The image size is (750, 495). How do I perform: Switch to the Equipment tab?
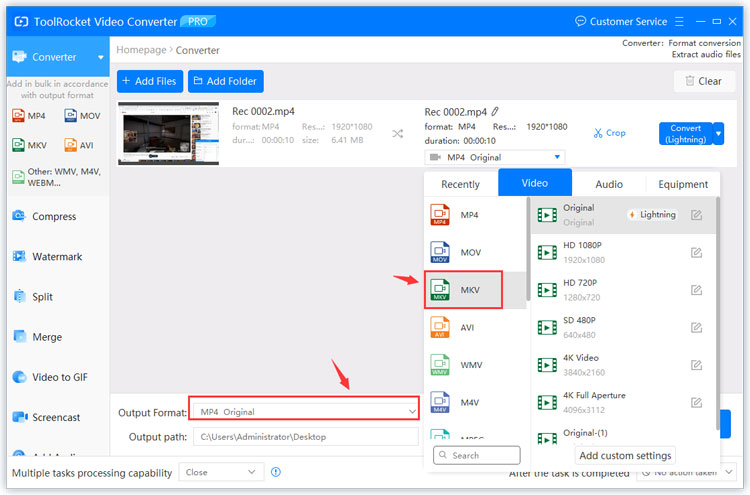[x=683, y=184]
